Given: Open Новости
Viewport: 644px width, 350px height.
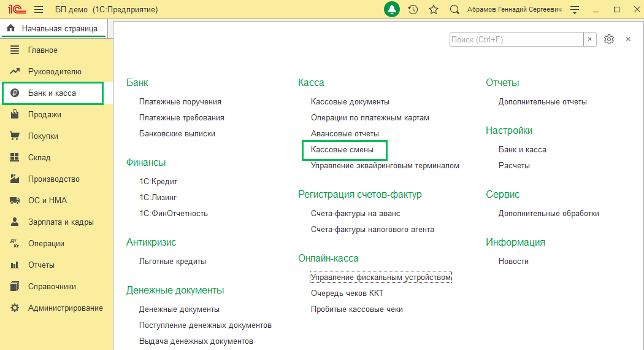Looking at the screenshot, I should click(513, 261).
